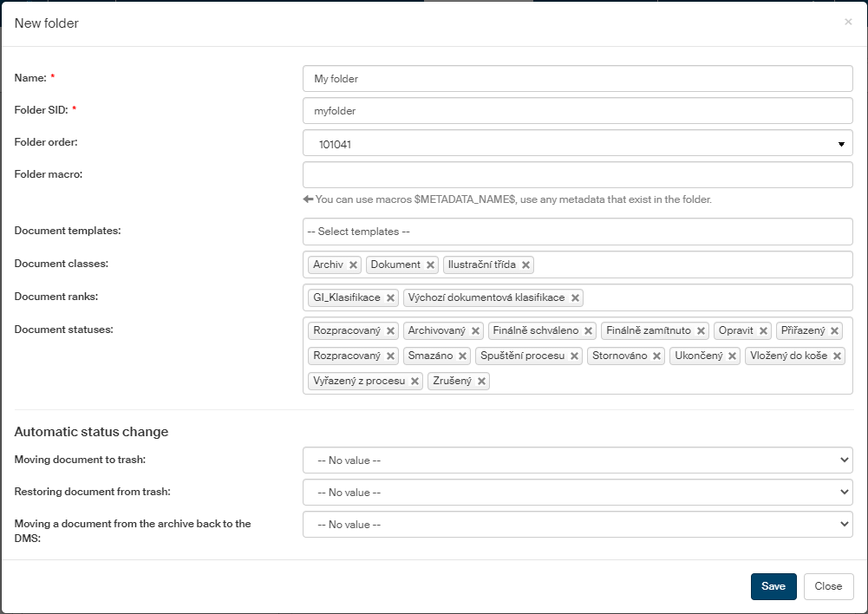The height and width of the screenshot is (614, 868).
Task: Expand Moving document to trash dropdown
Action: pos(578,460)
